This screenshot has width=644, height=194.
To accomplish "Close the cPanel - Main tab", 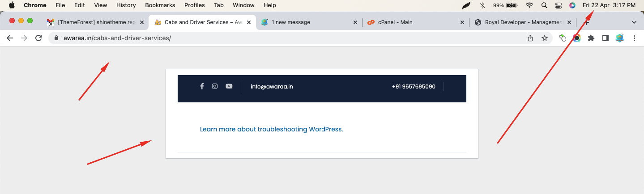I will coord(462,22).
